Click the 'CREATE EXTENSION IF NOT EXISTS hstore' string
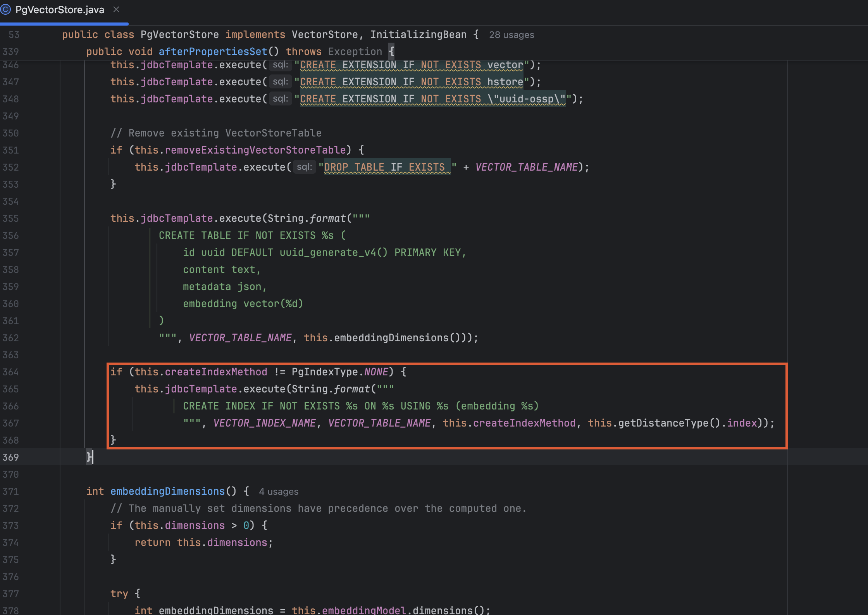Screen dimensions: 868x615 point(412,82)
